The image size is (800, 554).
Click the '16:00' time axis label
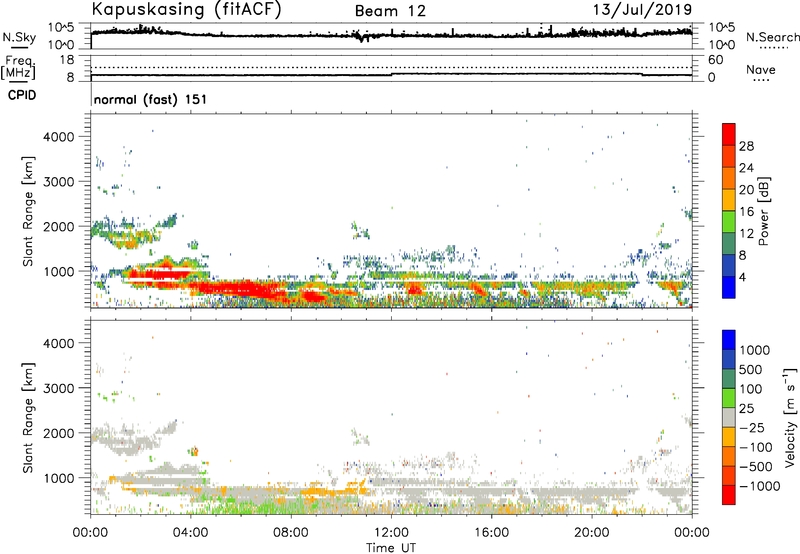(x=492, y=533)
